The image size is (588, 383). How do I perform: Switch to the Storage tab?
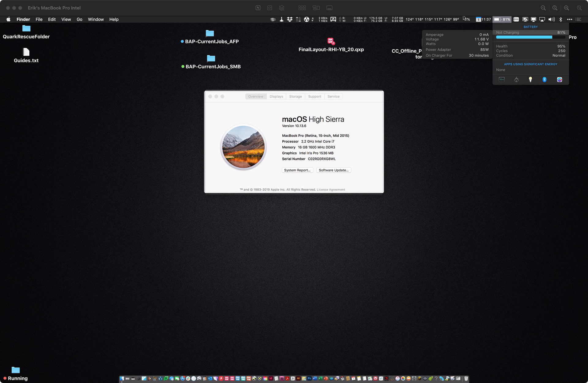pyautogui.click(x=295, y=96)
